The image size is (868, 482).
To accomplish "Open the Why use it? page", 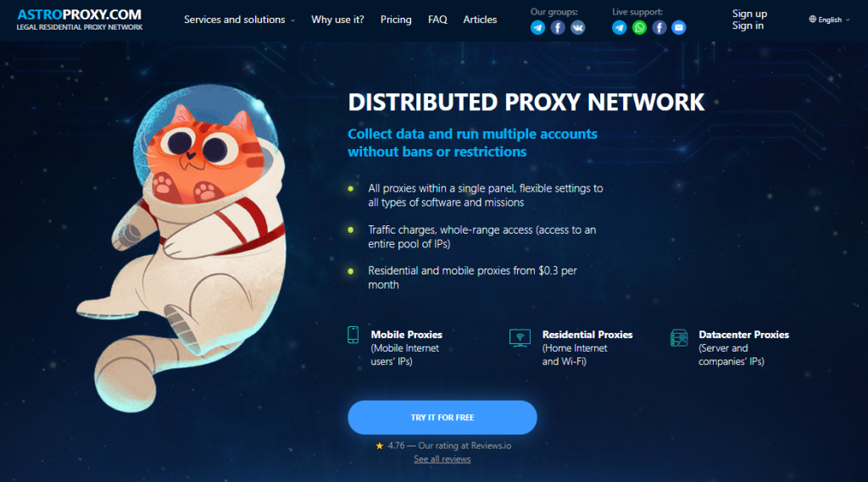I will click(337, 19).
